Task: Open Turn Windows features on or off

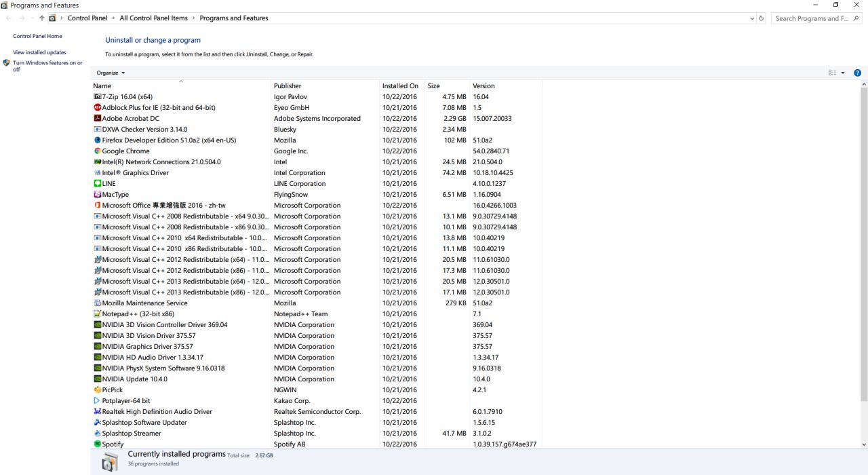Action: (x=47, y=66)
